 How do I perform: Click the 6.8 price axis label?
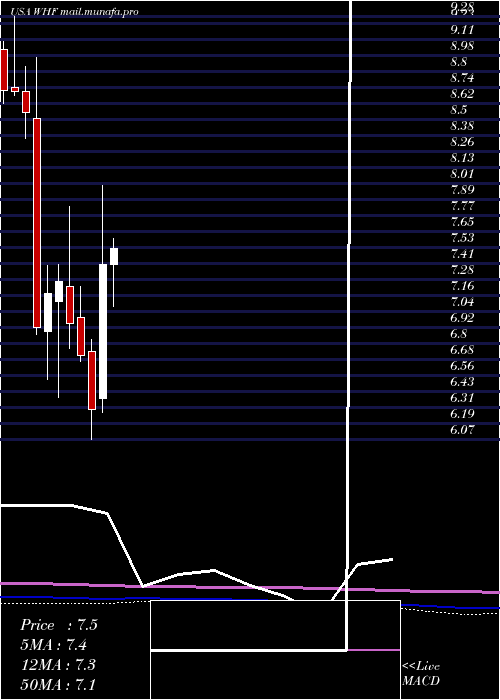(459, 334)
